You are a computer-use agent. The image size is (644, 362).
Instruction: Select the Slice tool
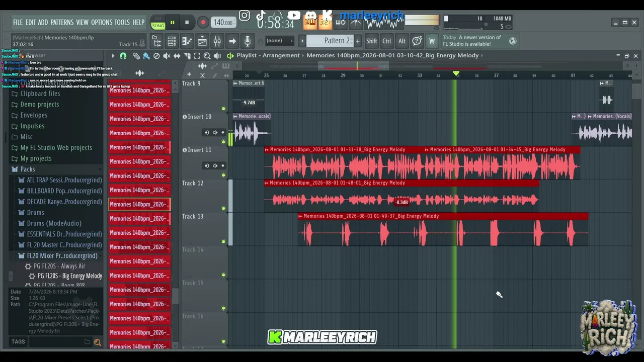coord(187,56)
